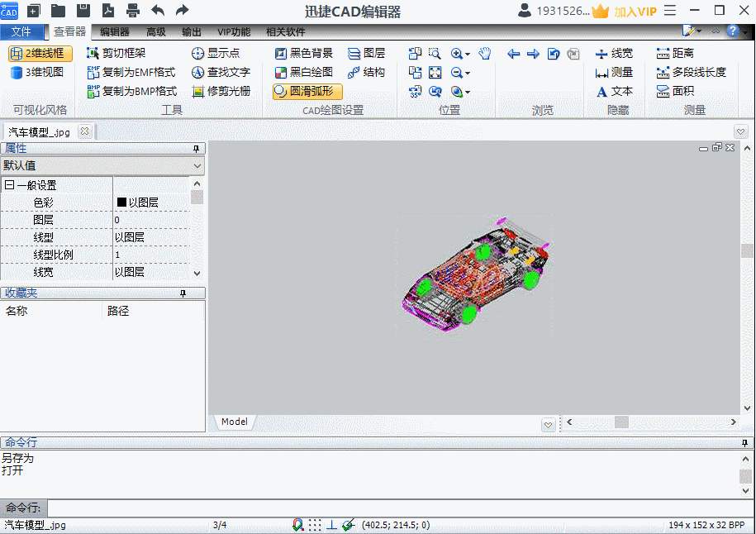Viewport: 756px width, 534px height.
Task: Toggle the 黑色背景 black background option
Action: click(x=304, y=54)
